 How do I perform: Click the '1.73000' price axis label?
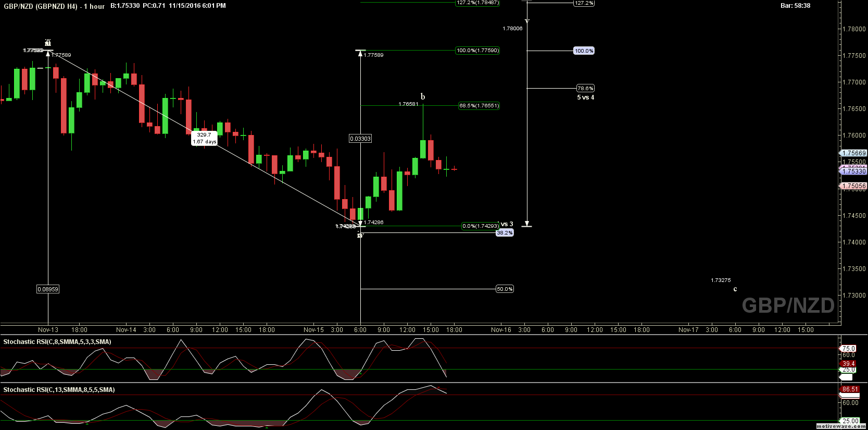click(x=854, y=296)
